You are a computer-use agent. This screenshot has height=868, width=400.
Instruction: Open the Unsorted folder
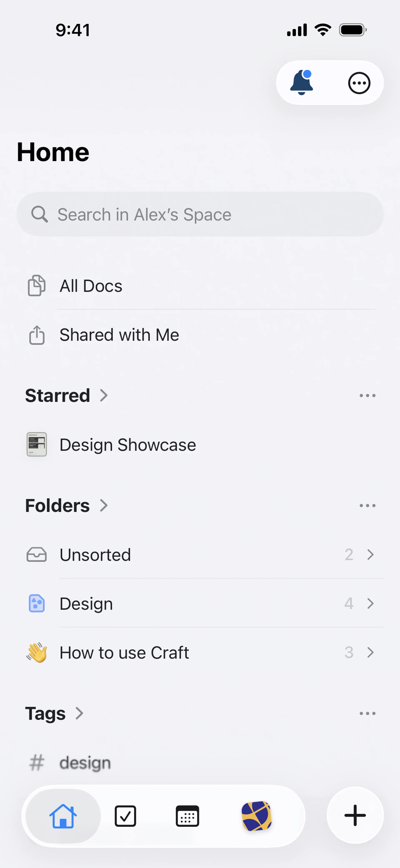point(95,555)
